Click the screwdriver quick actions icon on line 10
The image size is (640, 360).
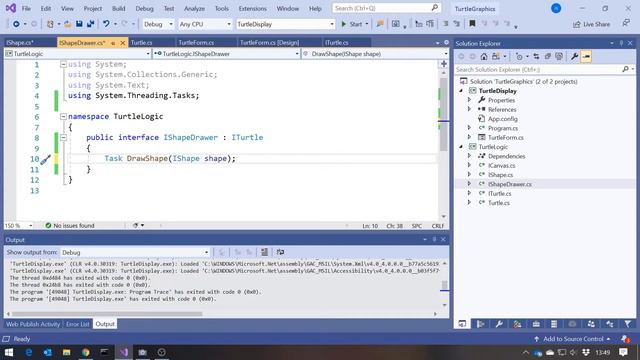pyautogui.click(x=45, y=159)
